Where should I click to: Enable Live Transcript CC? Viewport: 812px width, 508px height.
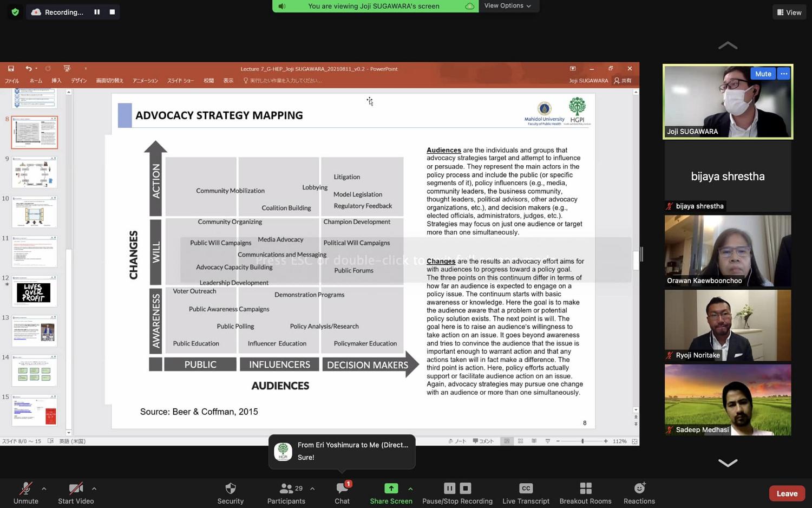point(526,493)
